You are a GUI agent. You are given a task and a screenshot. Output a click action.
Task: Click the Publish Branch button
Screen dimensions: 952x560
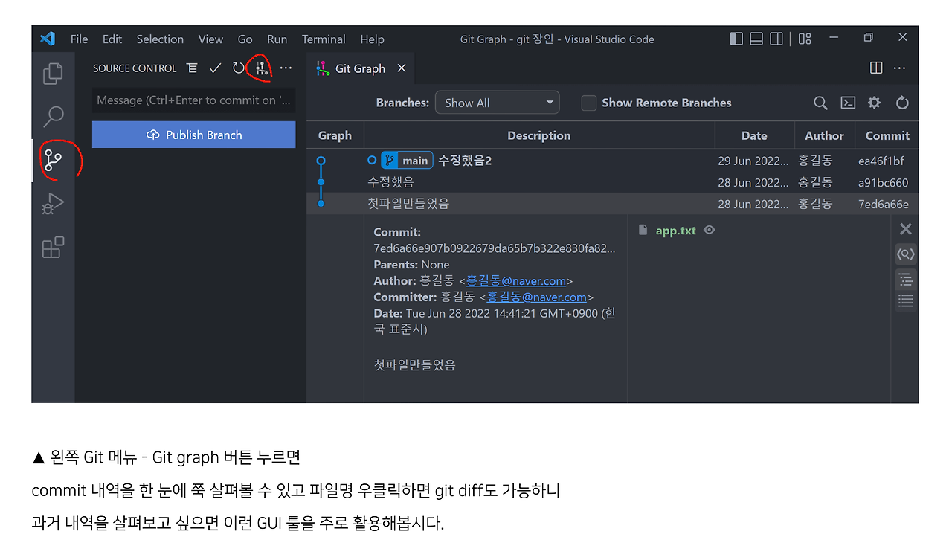pos(193,135)
